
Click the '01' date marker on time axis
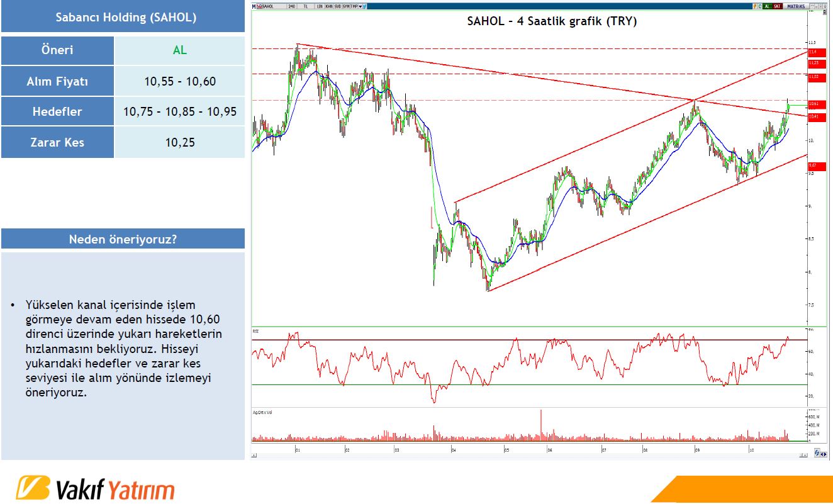(297, 450)
